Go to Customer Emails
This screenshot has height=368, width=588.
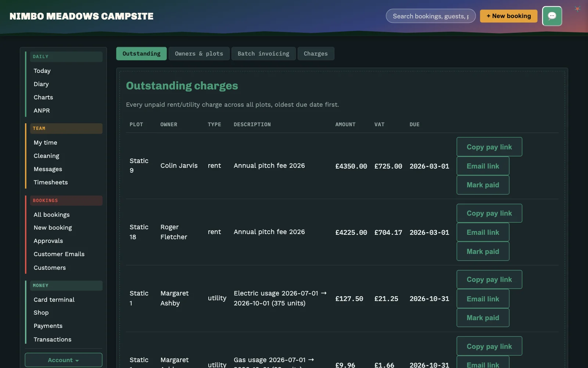[59, 254]
